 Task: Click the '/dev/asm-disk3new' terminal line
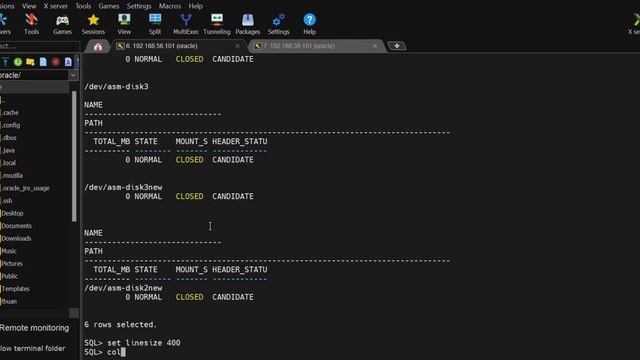pos(123,187)
